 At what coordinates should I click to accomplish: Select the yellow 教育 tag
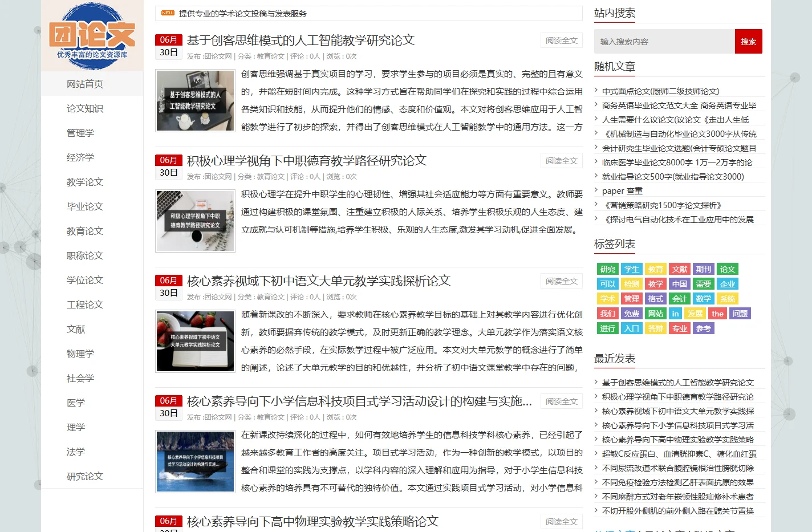(x=656, y=269)
